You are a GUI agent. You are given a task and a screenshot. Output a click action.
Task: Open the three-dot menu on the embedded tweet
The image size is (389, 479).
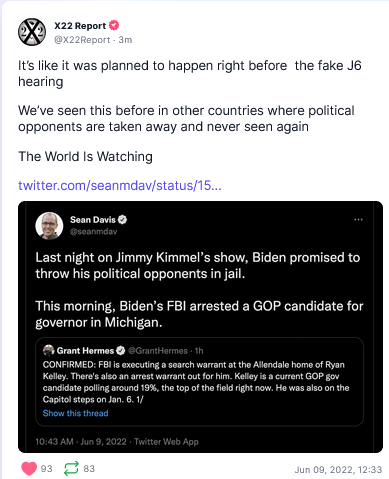point(358,220)
